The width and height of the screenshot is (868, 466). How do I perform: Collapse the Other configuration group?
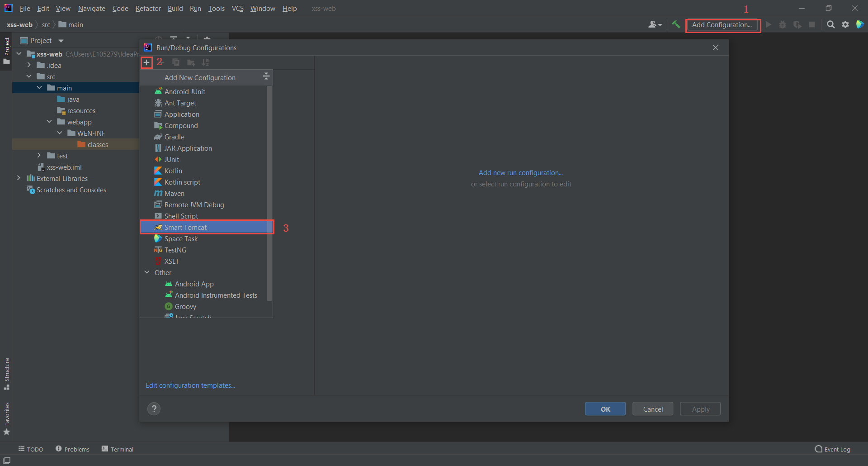click(147, 272)
